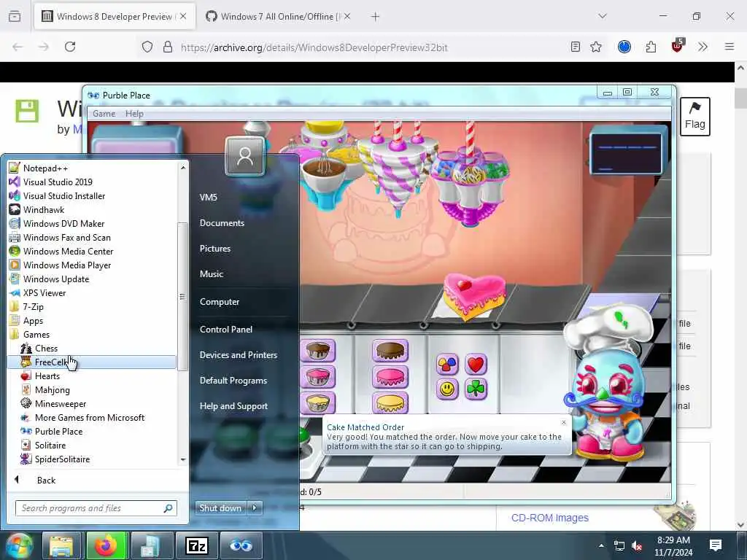
Task: Expand the Apps folder
Action: pyautogui.click(x=91, y=321)
